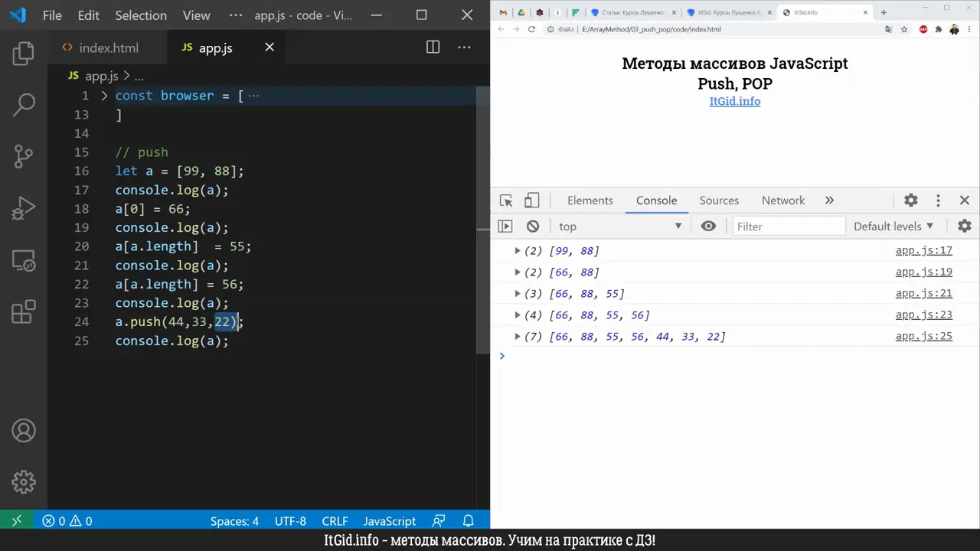Open Source Control in the activity bar
The image size is (980, 551).
click(x=23, y=155)
